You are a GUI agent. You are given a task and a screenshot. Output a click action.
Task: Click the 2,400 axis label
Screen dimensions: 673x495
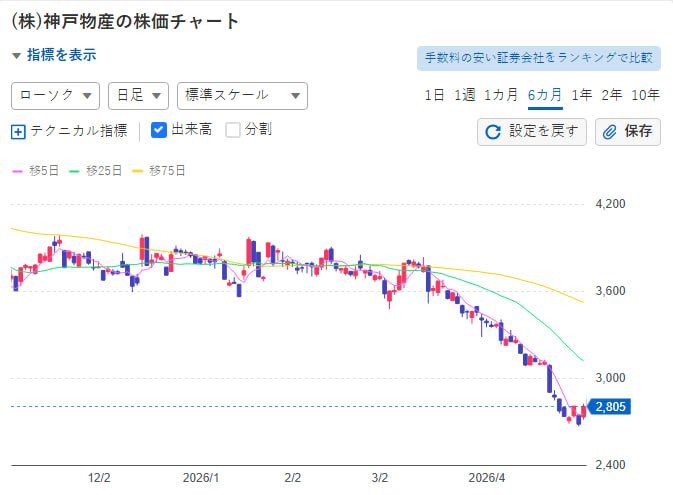click(610, 465)
